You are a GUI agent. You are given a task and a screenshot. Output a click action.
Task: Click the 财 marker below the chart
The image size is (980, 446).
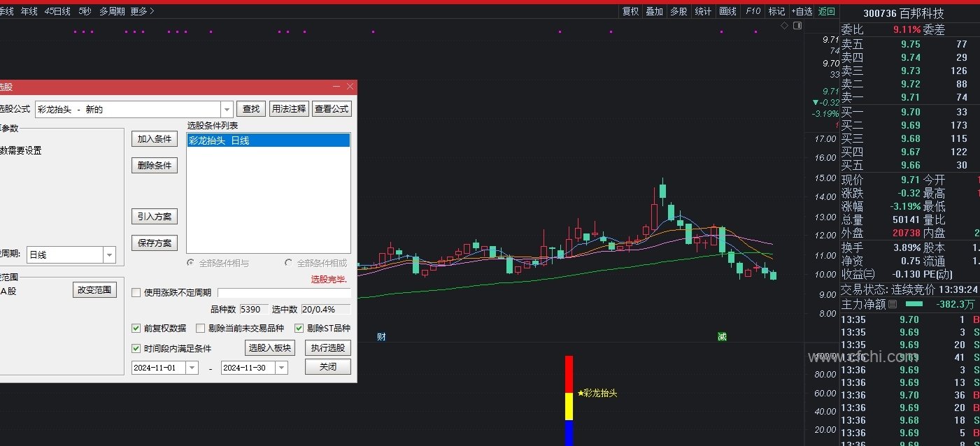click(381, 336)
